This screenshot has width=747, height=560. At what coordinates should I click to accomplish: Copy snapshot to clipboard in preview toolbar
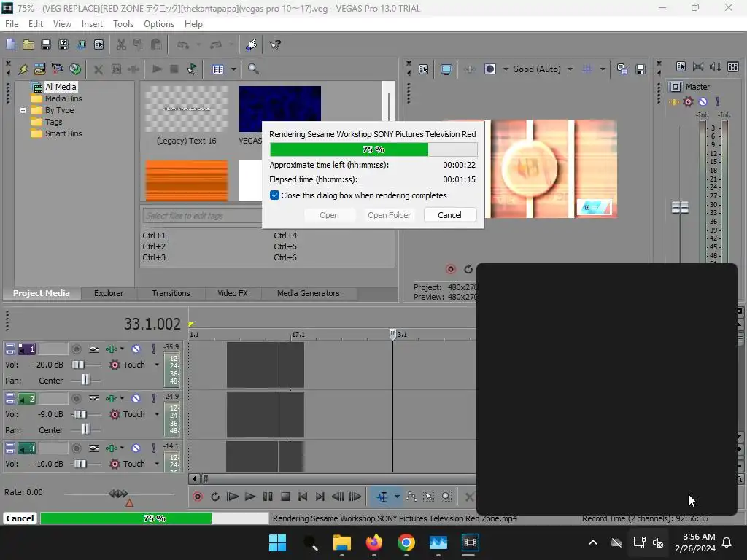[x=622, y=69]
